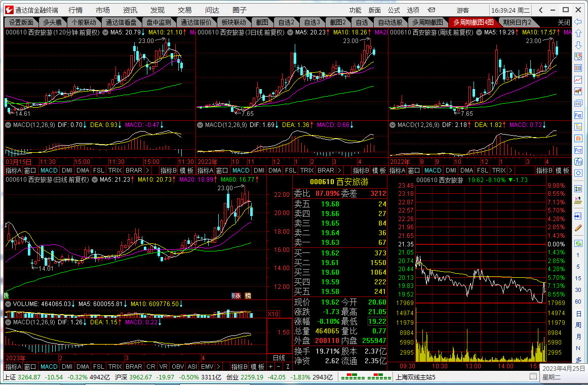Click the note icon in status bar
This screenshot has width=588, height=385.
[533, 376]
